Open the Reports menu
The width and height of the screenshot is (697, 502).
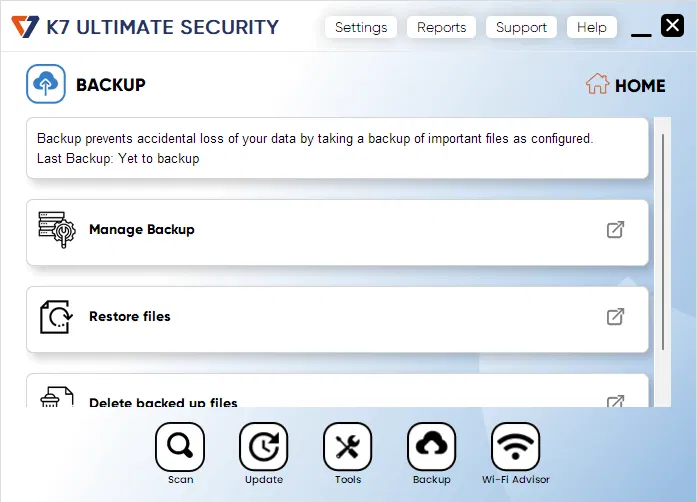pos(441,27)
